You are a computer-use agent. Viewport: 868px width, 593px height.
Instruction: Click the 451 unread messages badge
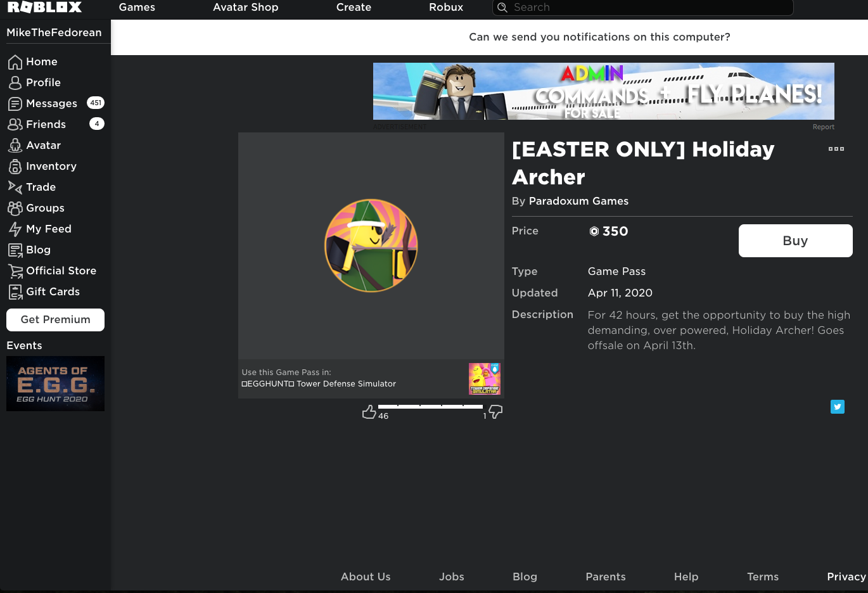pos(96,103)
